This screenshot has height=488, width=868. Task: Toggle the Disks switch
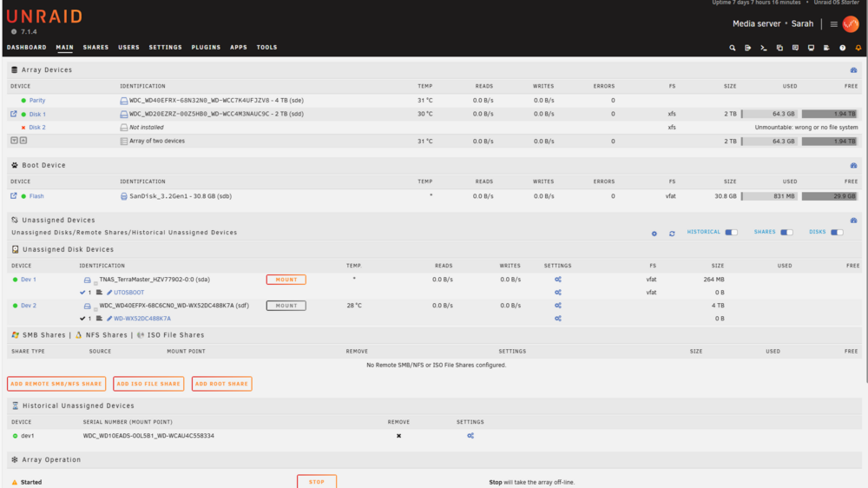tap(837, 232)
